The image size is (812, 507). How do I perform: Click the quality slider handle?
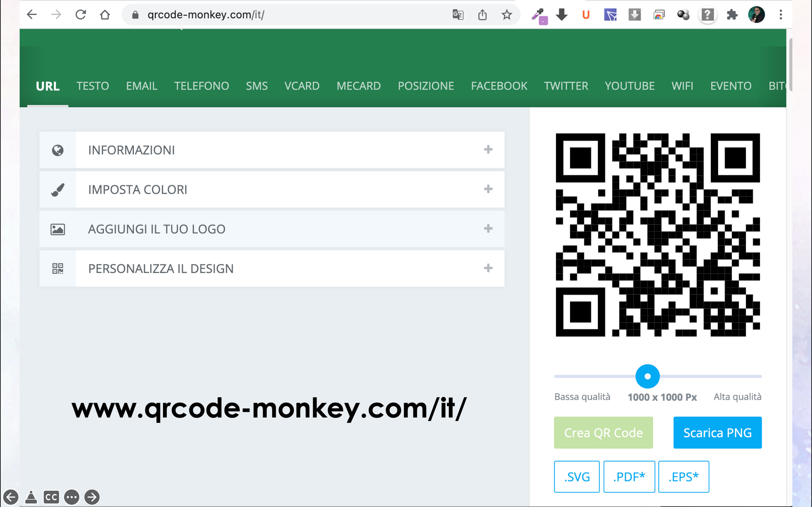[x=648, y=376]
